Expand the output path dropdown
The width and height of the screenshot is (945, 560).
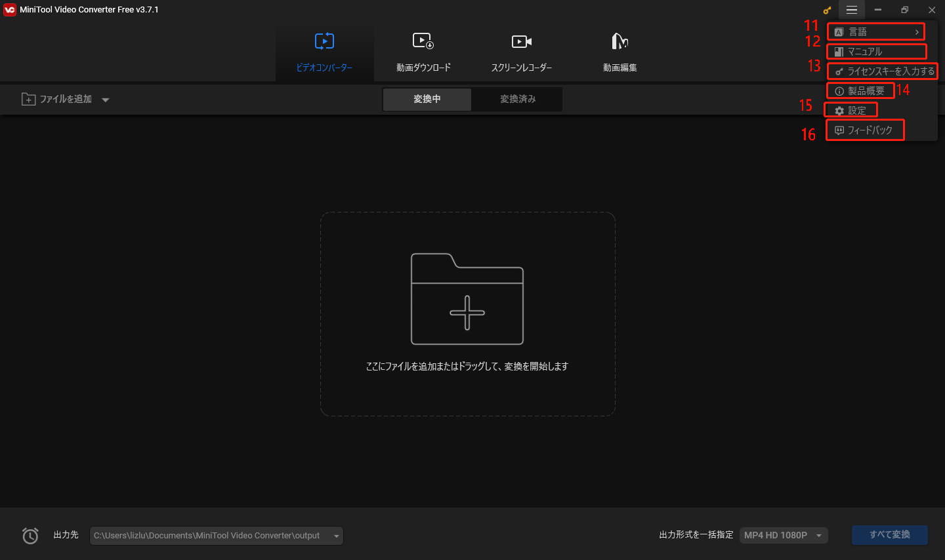coord(337,536)
